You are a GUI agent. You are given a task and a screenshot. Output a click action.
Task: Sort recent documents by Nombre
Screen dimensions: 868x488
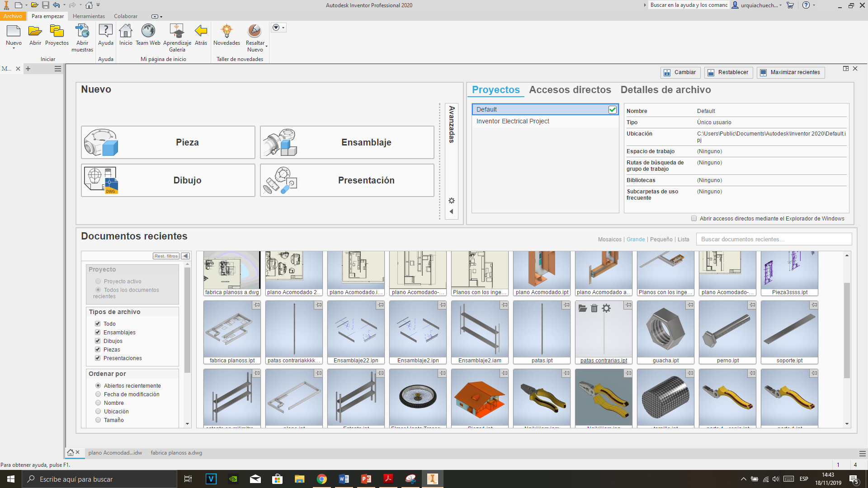(98, 403)
